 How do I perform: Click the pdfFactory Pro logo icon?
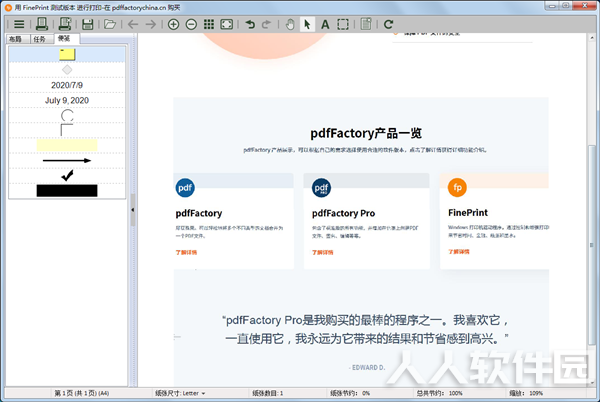click(x=321, y=187)
